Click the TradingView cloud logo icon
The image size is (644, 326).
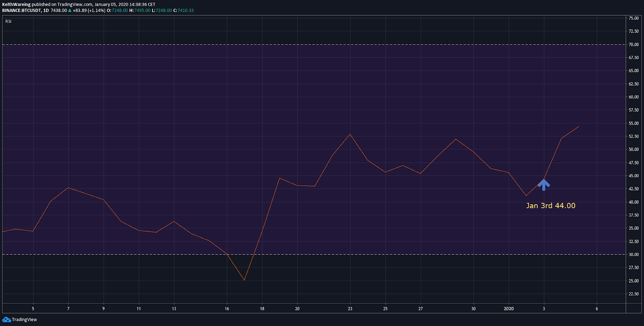click(x=6, y=320)
